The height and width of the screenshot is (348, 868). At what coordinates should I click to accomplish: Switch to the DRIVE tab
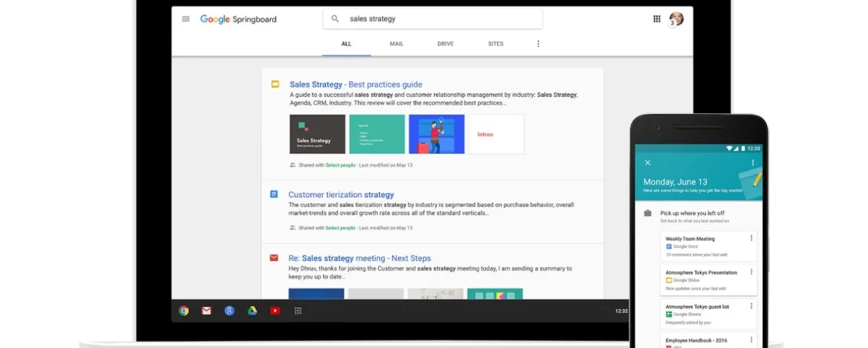(445, 43)
